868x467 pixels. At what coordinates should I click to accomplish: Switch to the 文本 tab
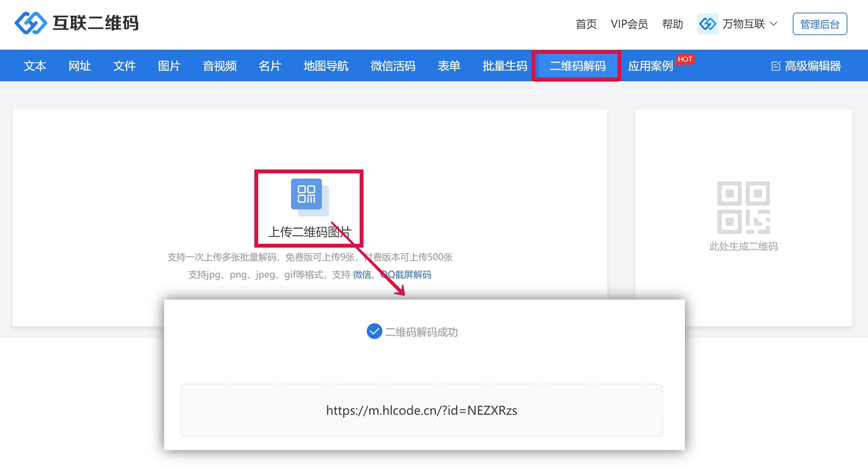click(35, 66)
